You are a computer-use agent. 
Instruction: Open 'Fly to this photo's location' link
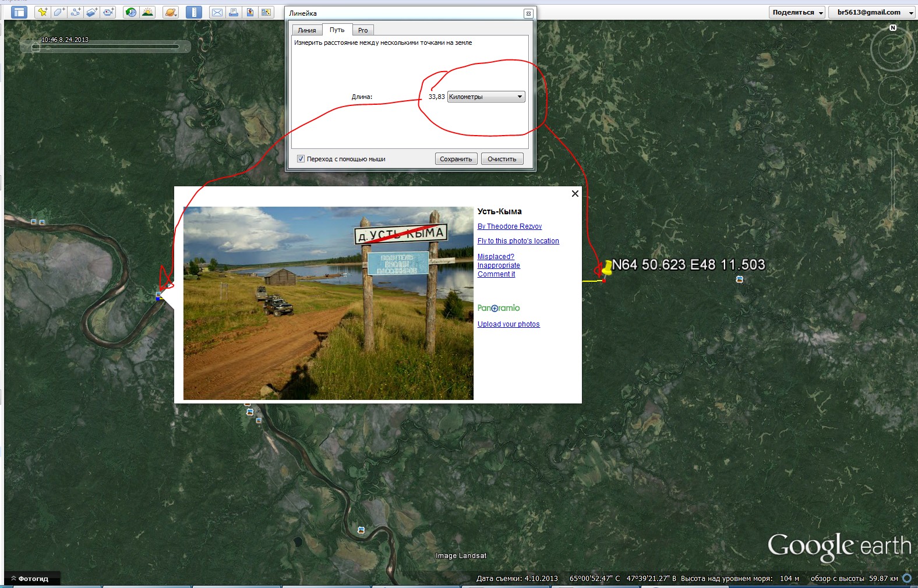coord(518,241)
